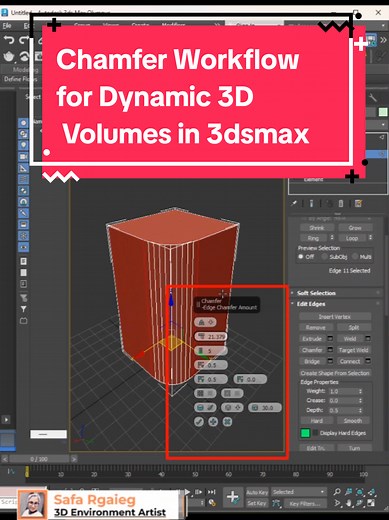The image size is (389, 520).
Task: Click the large Set Keys plus icon
Action: [x=233, y=497]
